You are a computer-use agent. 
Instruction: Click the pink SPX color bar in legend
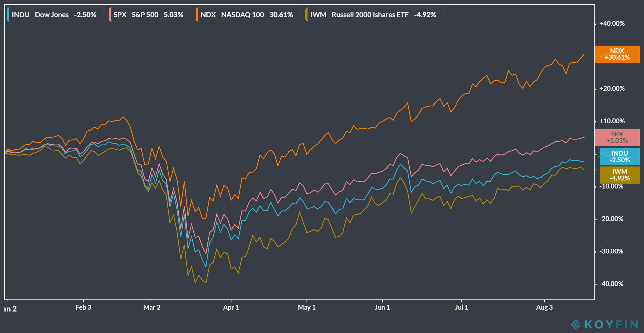[x=110, y=15]
